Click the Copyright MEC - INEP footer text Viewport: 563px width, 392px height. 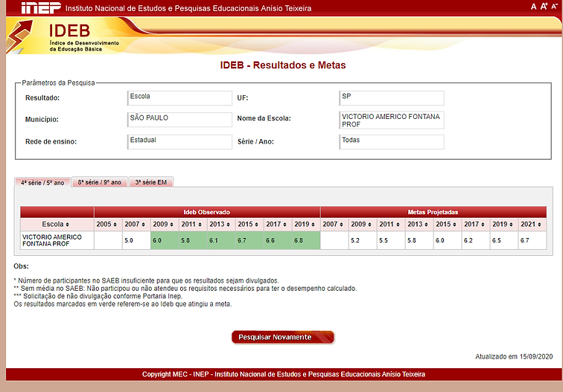click(x=284, y=374)
